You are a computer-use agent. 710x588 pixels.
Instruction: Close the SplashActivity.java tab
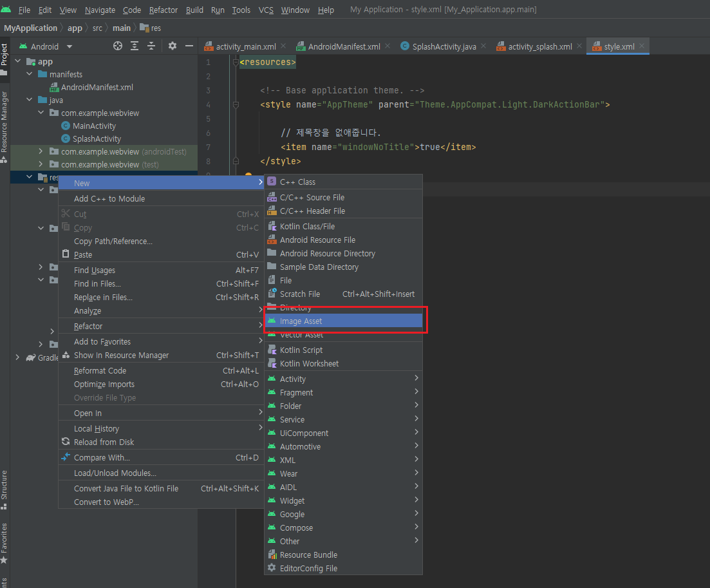pyautogui.click(x=483, y=46)
